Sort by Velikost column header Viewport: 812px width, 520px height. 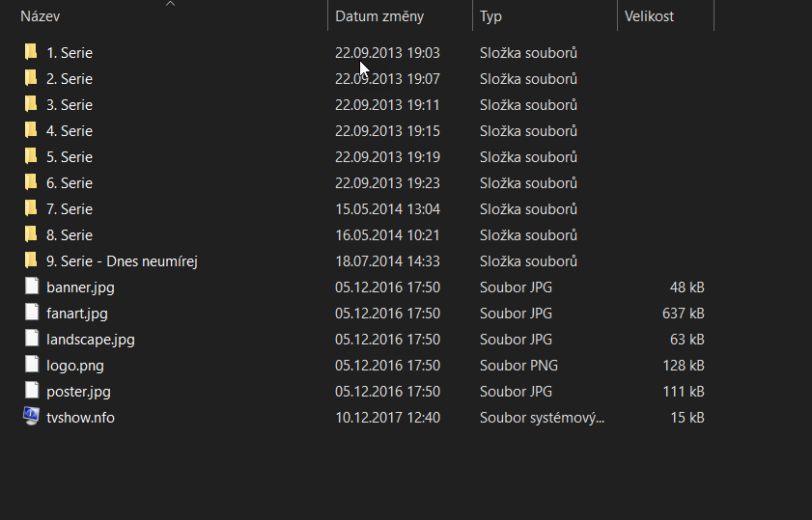pyautogui.click(x=649, y=16)
